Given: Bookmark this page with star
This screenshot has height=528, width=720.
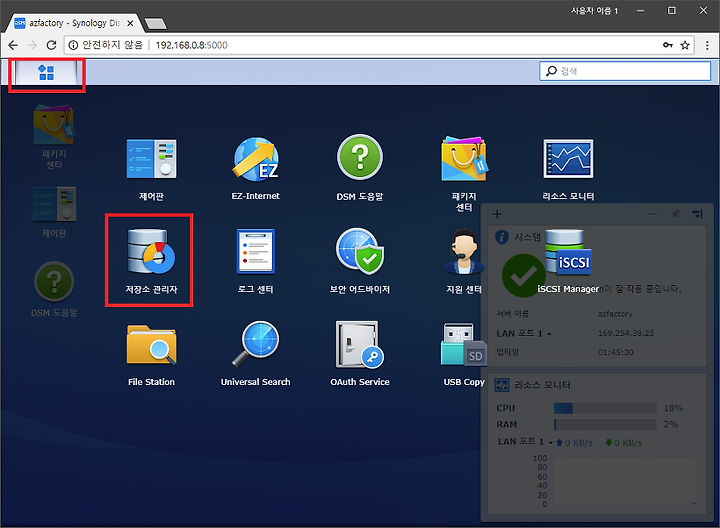Looking at the screenshot, I should coord(685,45).
